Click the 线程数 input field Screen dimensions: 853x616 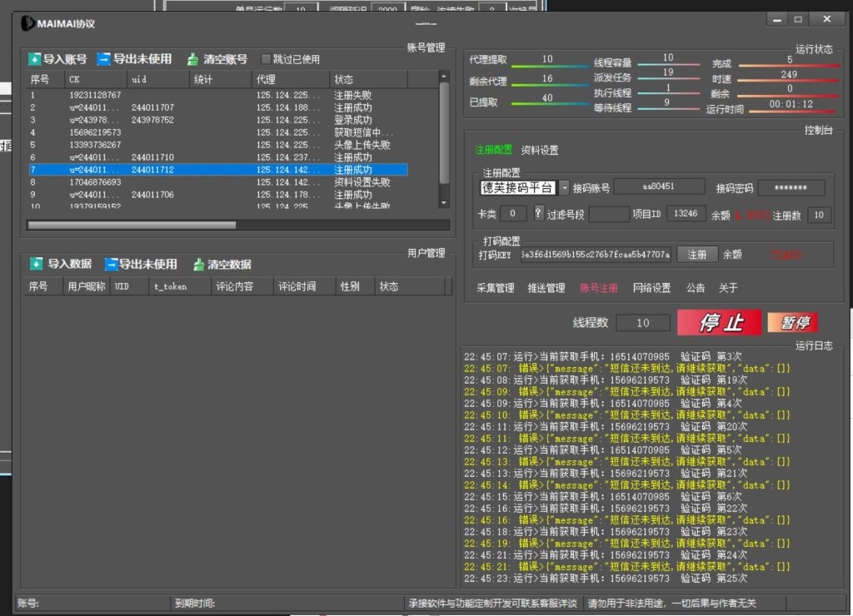click(x=642, y=323)
